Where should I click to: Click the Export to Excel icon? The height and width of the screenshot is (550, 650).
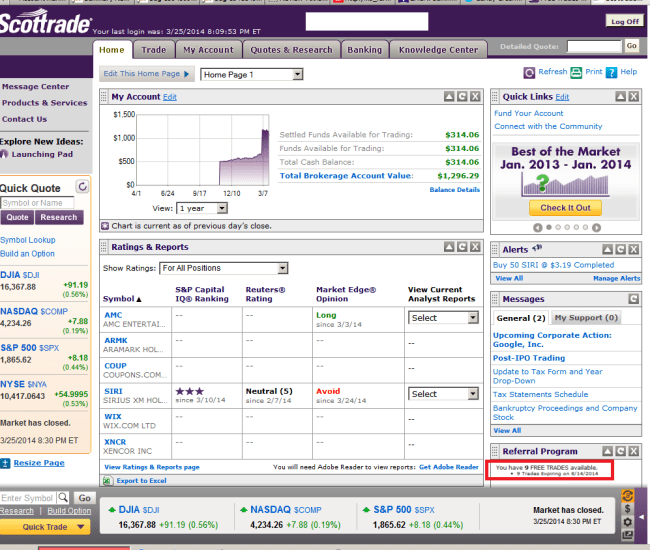(109, 481)
